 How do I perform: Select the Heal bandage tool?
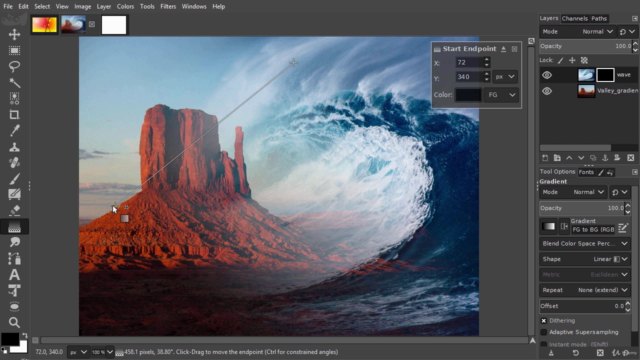click(14, 163)
